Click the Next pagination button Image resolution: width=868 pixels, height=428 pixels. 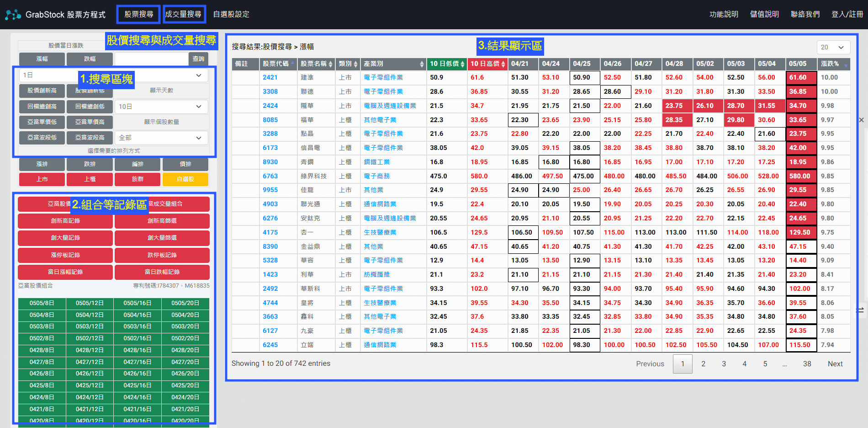tap(835, 364)
